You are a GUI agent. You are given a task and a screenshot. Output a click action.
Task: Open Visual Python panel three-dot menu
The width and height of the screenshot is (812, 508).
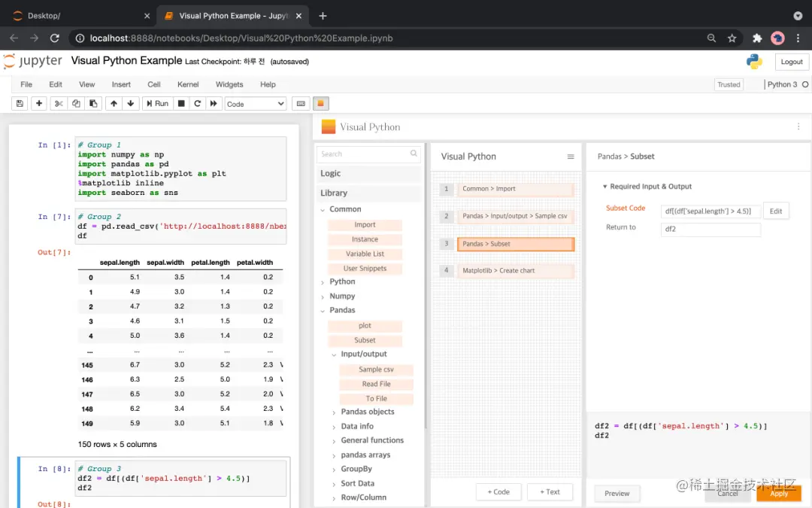[798, 126]
